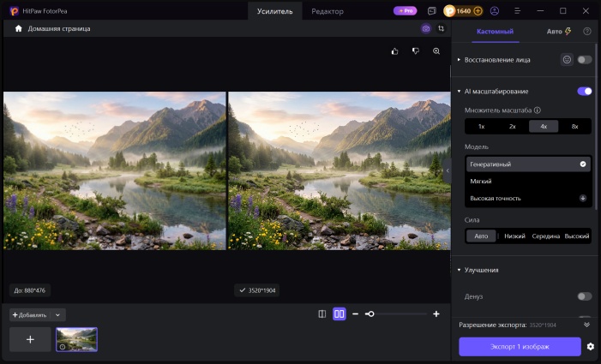
Task: Select 1x scale multiplier
Action: 482,126
